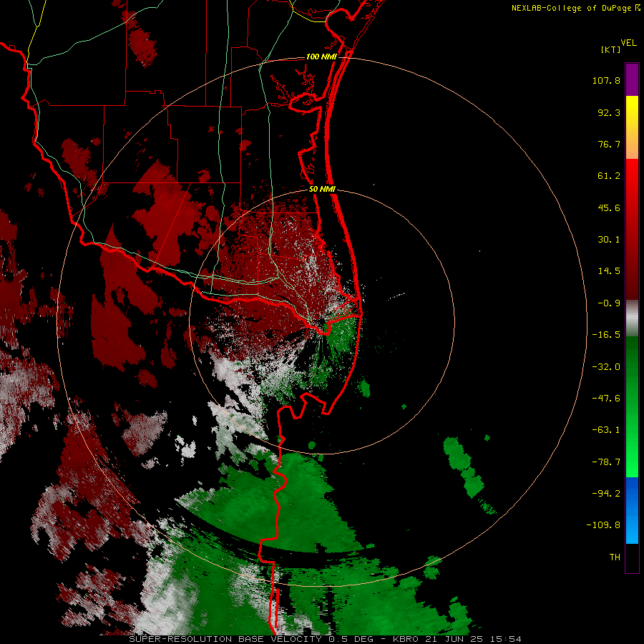Click the Super-Resolution Base Velocity caption
The height and width of the screenshot is (644, 644).
pyautogui.click(x=325, y=639)
